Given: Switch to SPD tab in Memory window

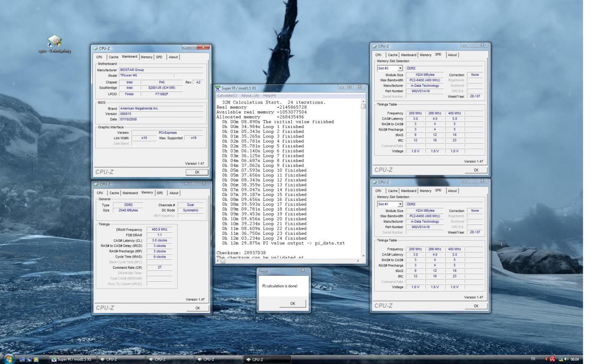Looking at the screenshot, I should [160, 193].
